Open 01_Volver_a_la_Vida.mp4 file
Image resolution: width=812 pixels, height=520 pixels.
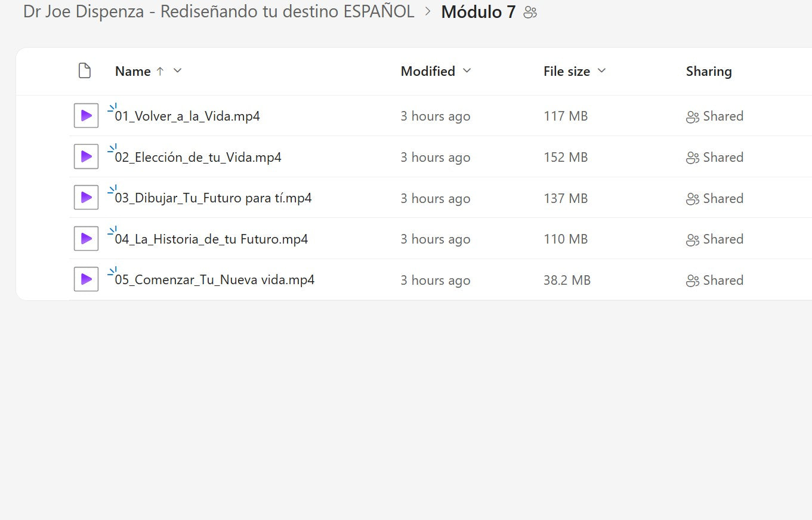187,116
